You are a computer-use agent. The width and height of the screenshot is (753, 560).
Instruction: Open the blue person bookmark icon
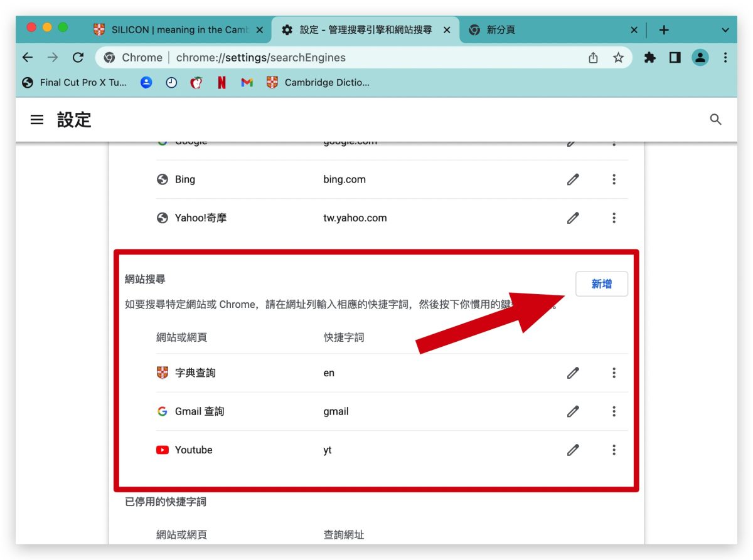click(x=146, y=82)
